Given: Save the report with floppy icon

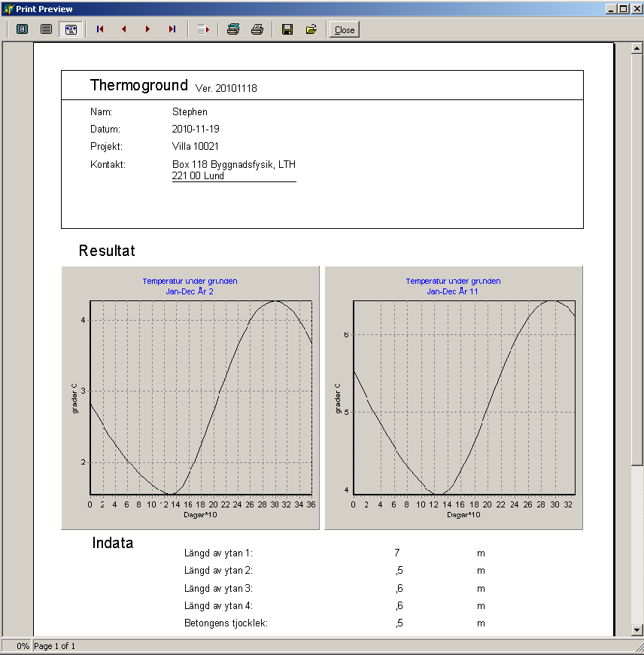Looking at the screenshot, I should pyautogui.click(x=287, y=29).
